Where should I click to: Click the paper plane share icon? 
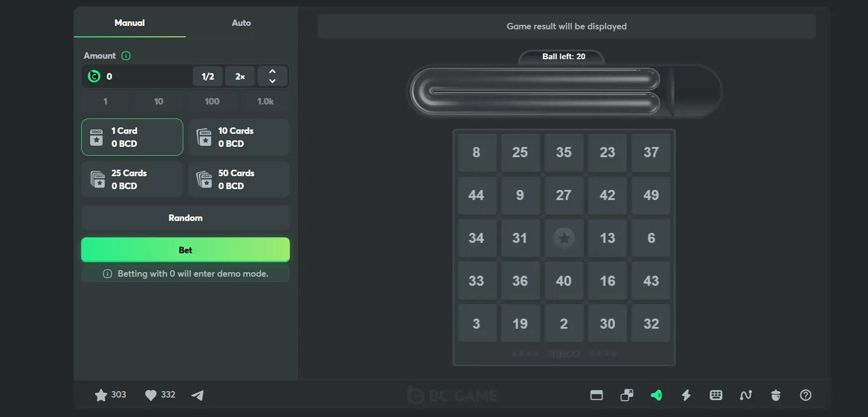[198, 395]
